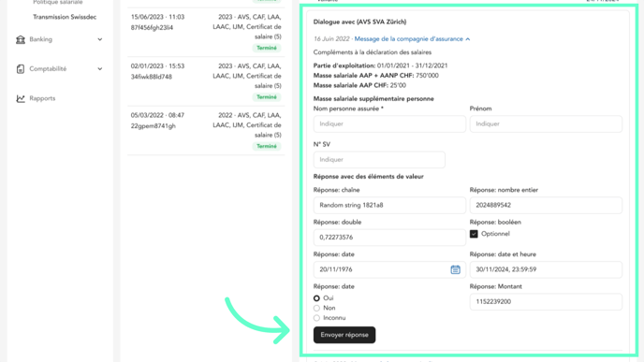Expand the Comptabilité section chevron
Screen dimensions: 644x362
point(100,69)
